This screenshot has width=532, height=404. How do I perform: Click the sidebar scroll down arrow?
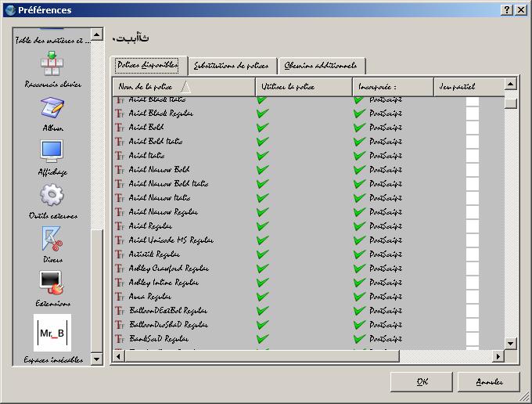(97, 359)
